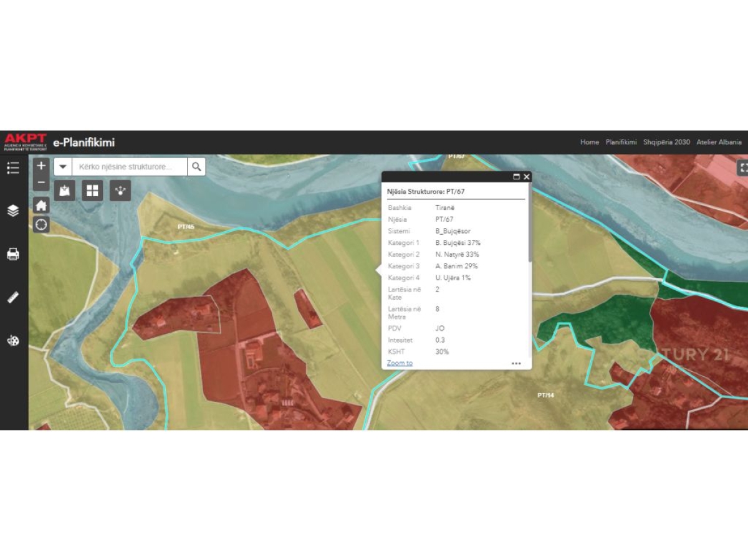Return map to home extent
748x560 pixels.
[x=41, y=205]
